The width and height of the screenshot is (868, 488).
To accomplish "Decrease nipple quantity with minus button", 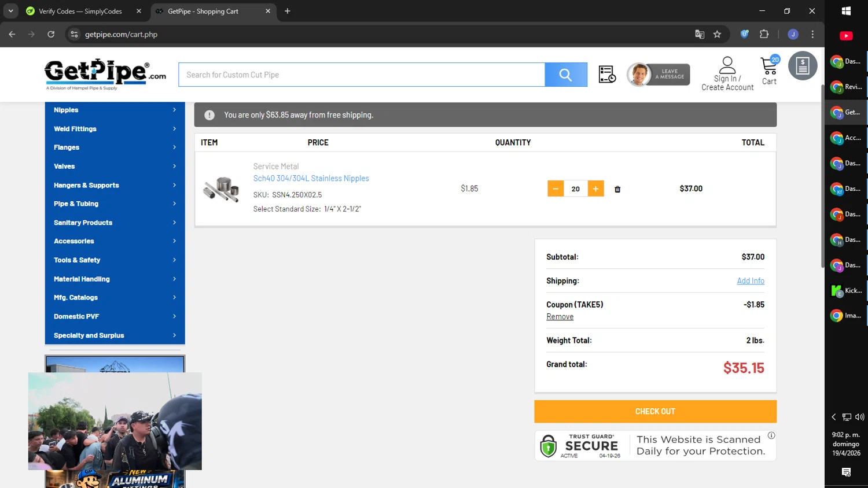I will [556, 188].
